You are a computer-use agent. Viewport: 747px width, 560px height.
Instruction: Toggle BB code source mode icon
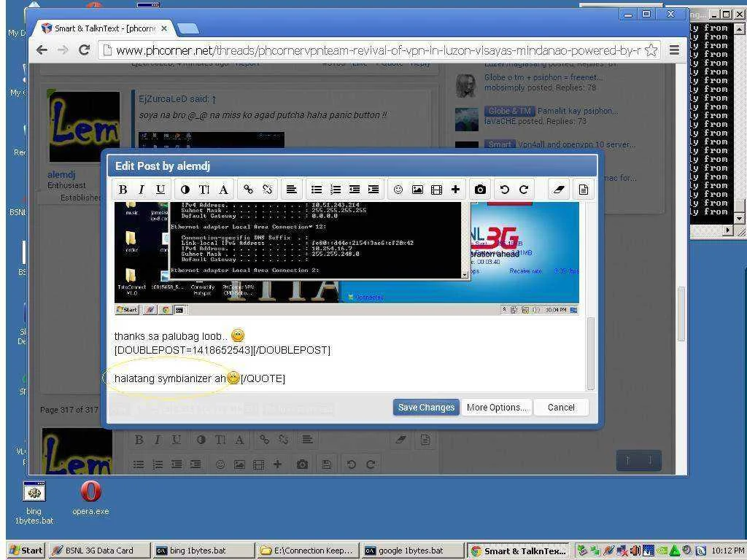point(583,190)
